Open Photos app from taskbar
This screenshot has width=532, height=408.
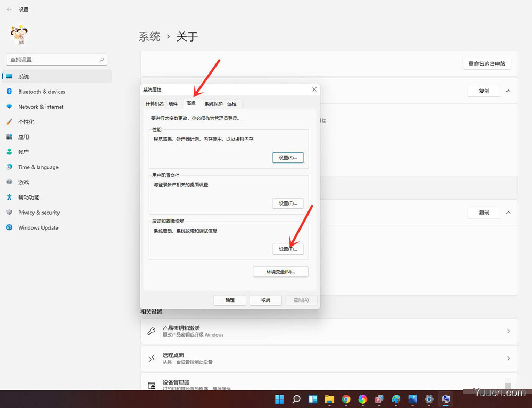tap(412, 399)
